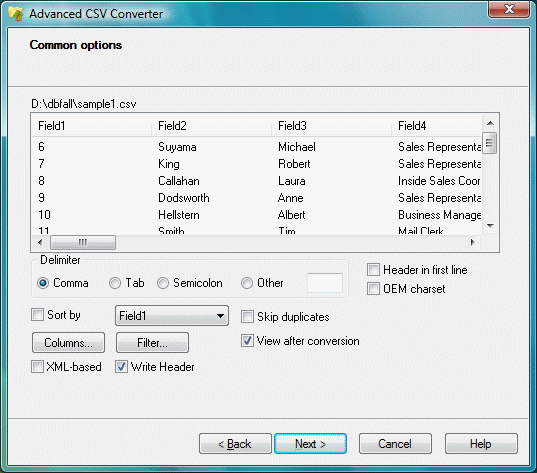Screen dimensions: 537x473
Task: Open the Filter... dialog
Action: coord(152,343)
